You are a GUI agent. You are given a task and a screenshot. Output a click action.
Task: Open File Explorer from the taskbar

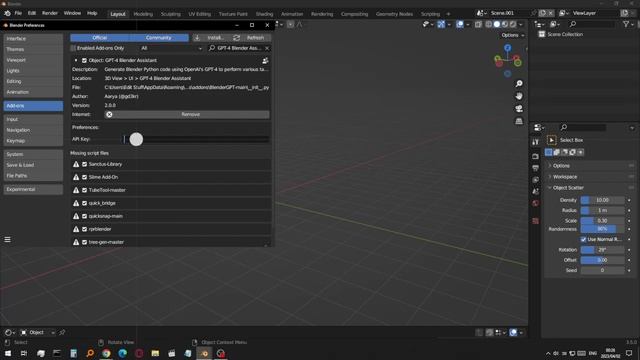point(155,353)
